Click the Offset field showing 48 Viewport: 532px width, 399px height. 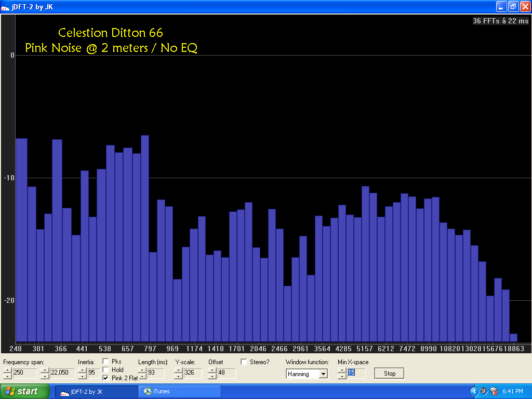tap(226, 373)
